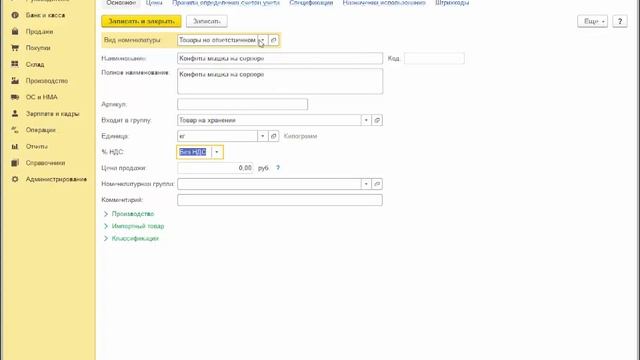The height and width of the screenshot is (360, 640).
Task: Open the Входит в группу linked item icon
Action: [377, 120]
